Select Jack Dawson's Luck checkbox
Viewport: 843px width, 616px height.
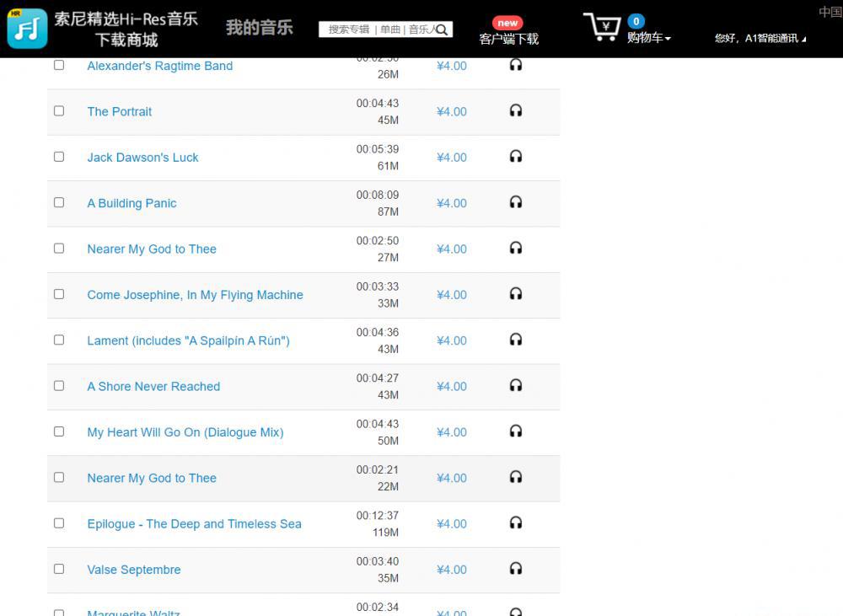pyautogui.click(x=59, y=157)
